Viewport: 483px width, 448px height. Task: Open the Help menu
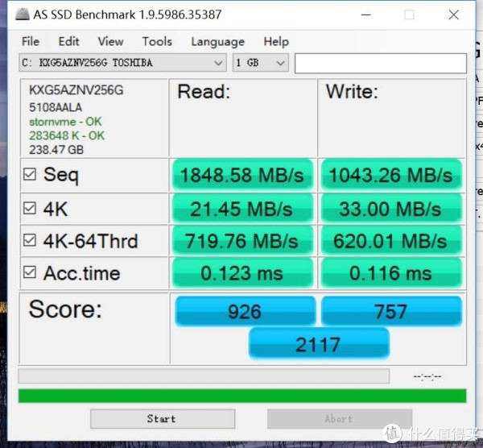[x=276, y=41]
